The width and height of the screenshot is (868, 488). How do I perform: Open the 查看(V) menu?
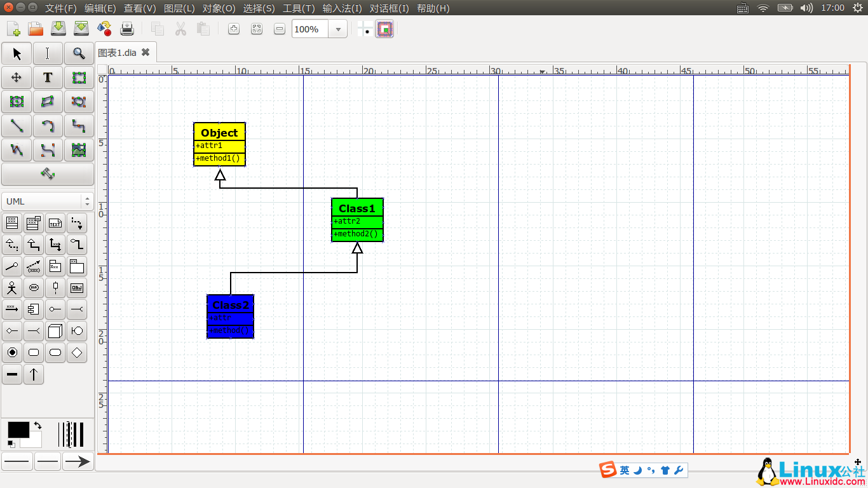140,8
